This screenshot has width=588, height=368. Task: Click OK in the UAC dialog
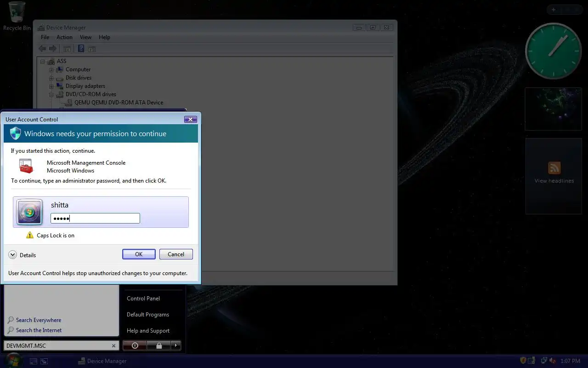(x=139, y=254)
